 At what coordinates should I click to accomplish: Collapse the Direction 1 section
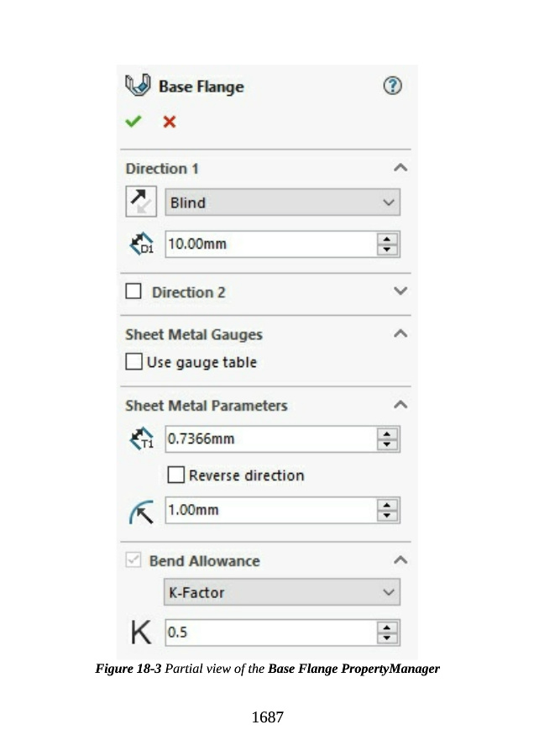click(400, 168)
